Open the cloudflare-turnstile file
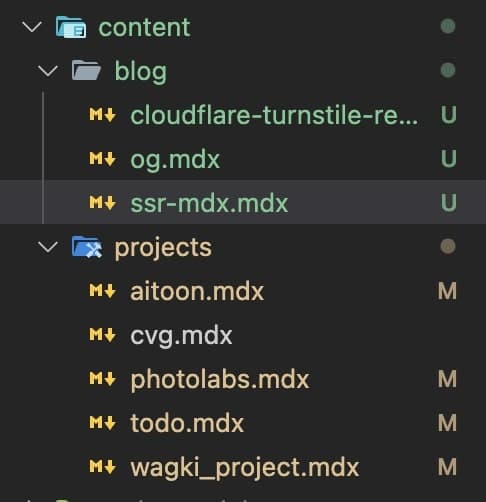 tap(274, 115)
